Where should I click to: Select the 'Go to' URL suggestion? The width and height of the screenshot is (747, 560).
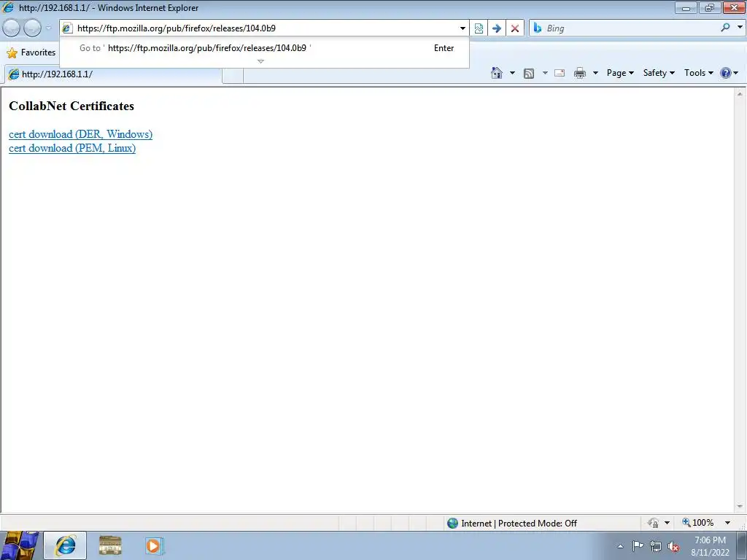[264, 48]
